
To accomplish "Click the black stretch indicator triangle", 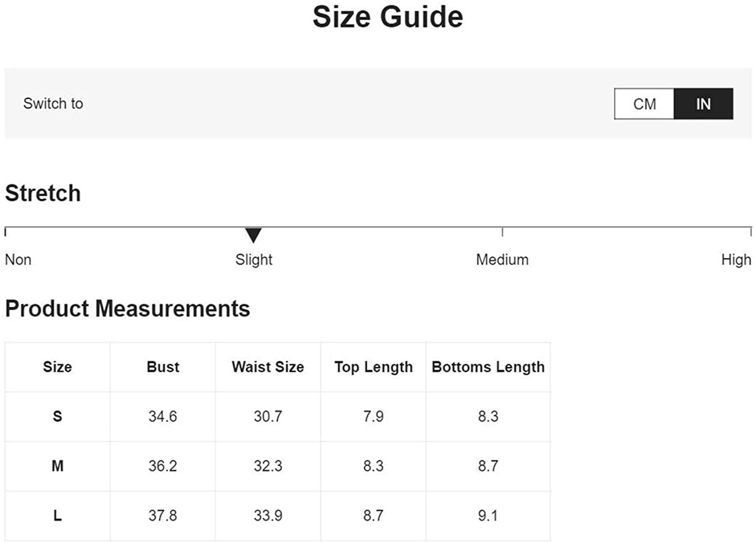I will pyautogui.click(x=253, y=235).
